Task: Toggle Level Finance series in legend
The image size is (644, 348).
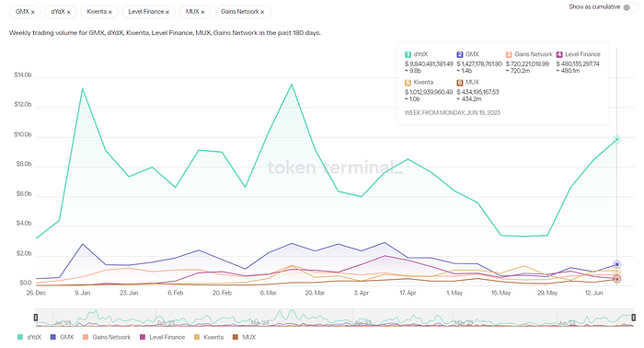Action: [x=163, y=337]
